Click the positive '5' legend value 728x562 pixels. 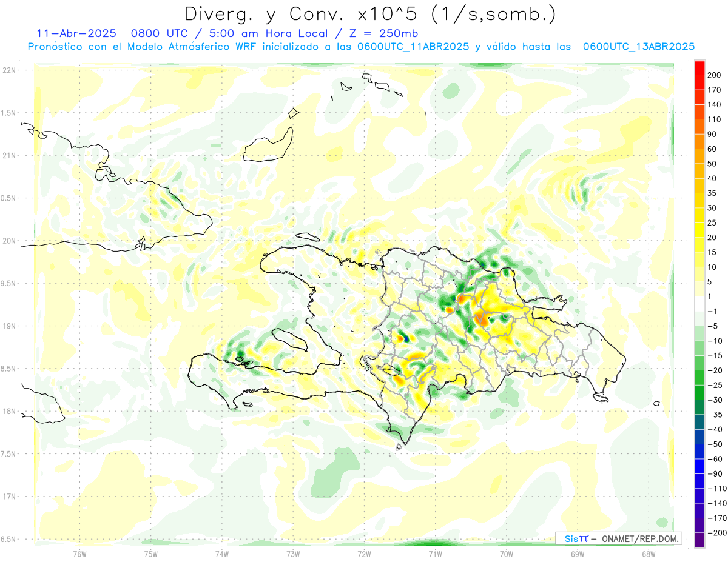[711, 282]
